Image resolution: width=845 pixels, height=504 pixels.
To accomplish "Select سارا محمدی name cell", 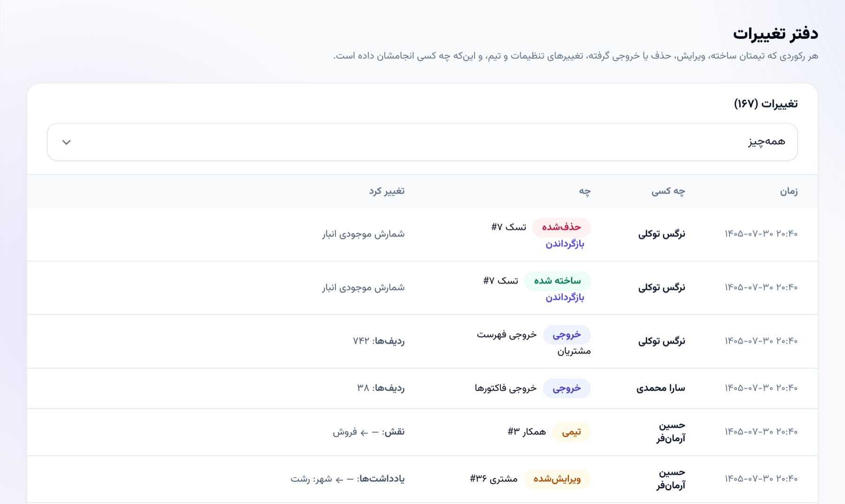I will pyautogui.click(x=661, y=388).
